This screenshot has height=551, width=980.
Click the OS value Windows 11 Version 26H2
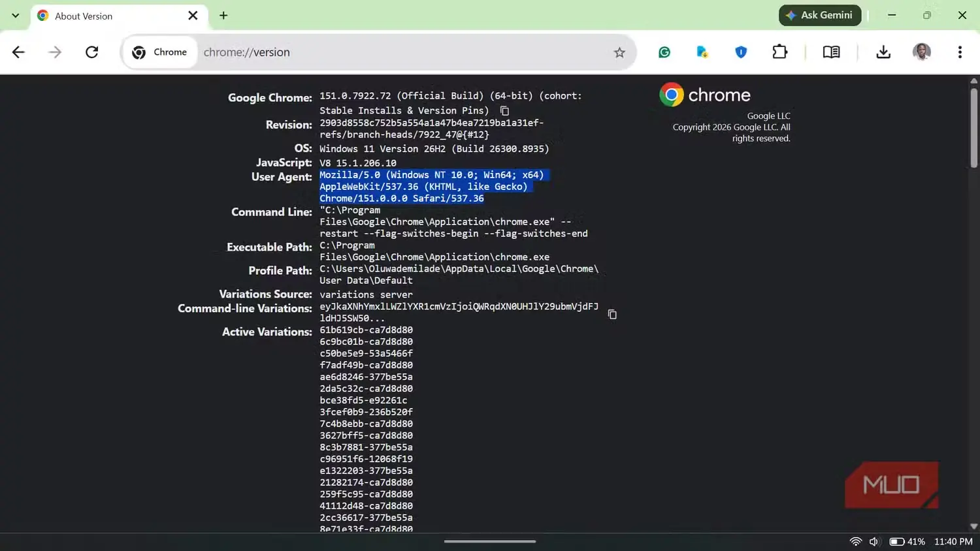pos(434,149)
